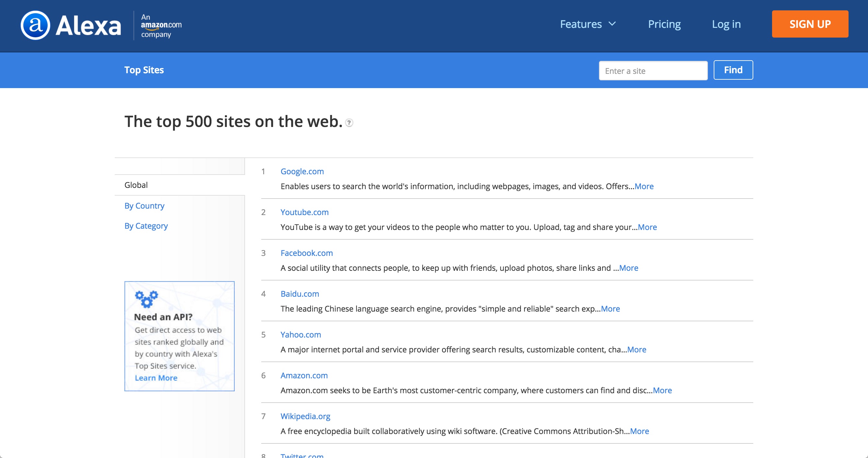Viewport: 868px width, 458px height.
Task: Expand Youtube.com description with More
Action: tap(647, 227)
